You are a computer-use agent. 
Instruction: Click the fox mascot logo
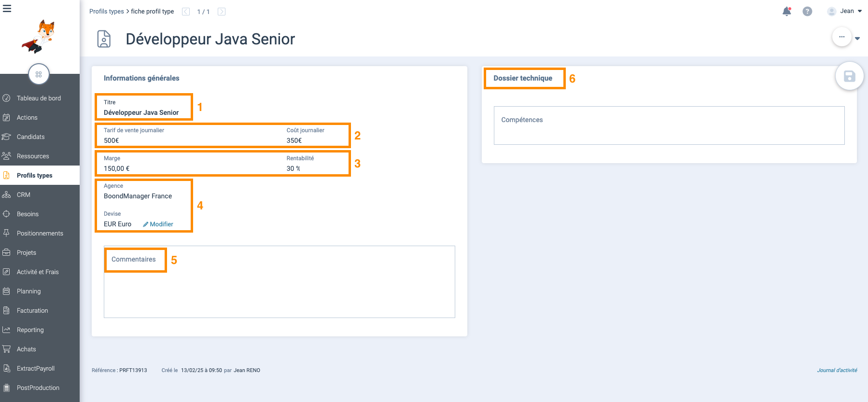40,37
